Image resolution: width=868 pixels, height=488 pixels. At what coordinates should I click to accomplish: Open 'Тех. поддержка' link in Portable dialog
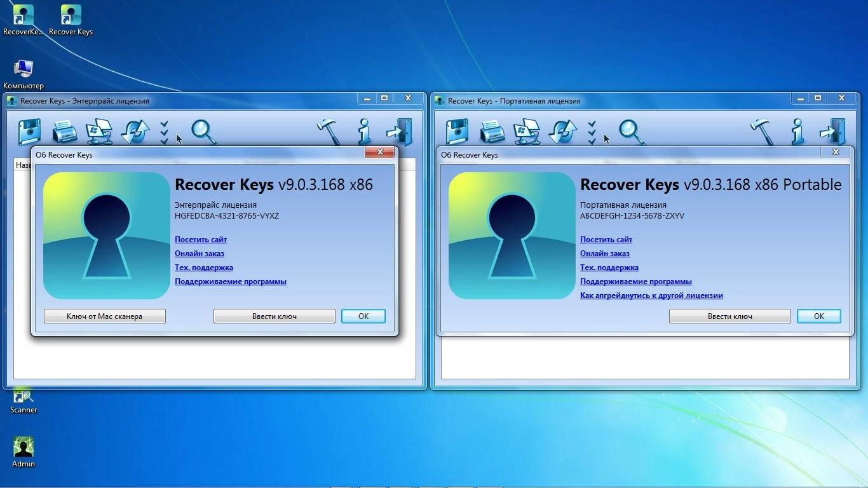(x=609, y=268)
